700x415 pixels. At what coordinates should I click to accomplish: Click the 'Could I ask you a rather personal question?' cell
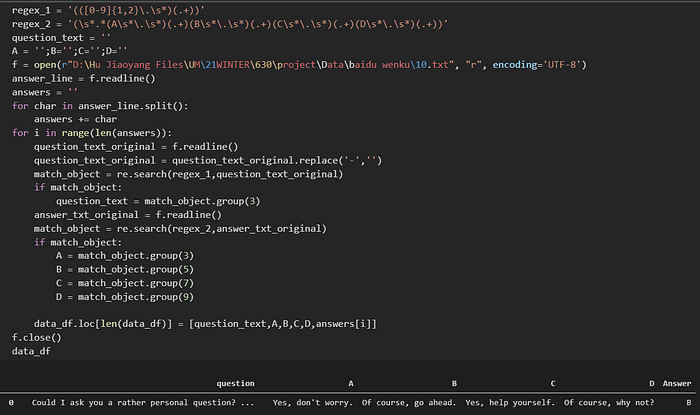pos(143,403)
